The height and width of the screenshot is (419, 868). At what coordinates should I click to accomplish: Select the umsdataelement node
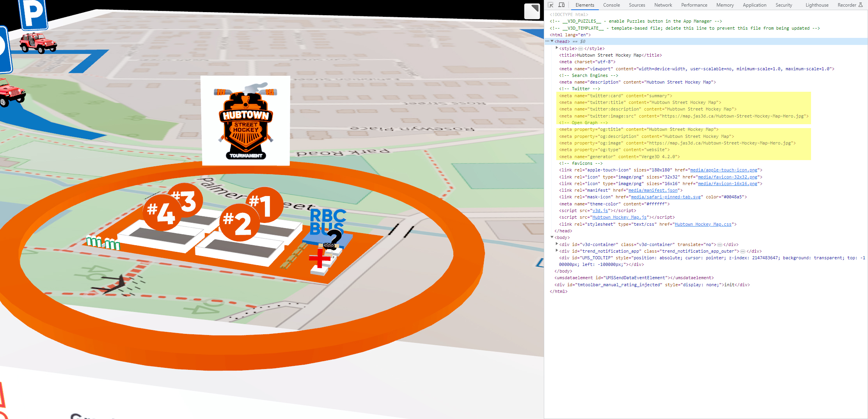634,278
